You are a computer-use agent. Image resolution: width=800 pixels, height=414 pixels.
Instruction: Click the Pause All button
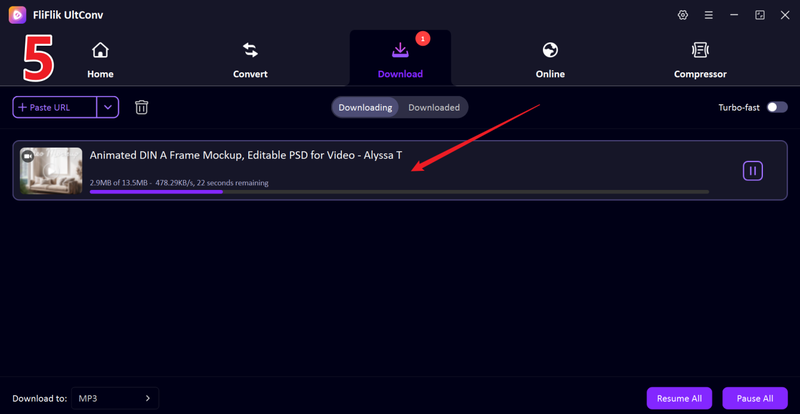click(755, 398)
